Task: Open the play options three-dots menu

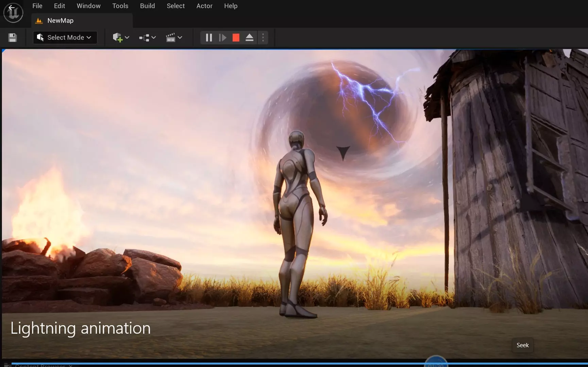Action: [x=263, y=37]
